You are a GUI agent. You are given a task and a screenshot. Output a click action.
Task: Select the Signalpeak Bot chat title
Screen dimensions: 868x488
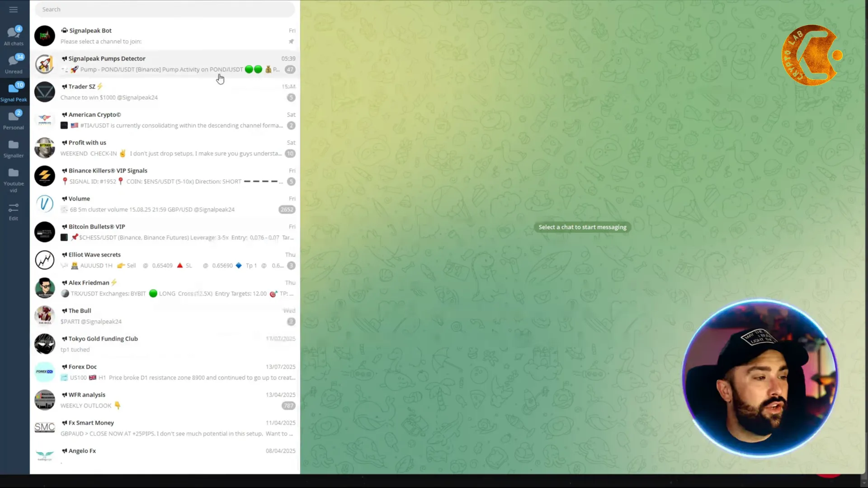click(90, 31)
